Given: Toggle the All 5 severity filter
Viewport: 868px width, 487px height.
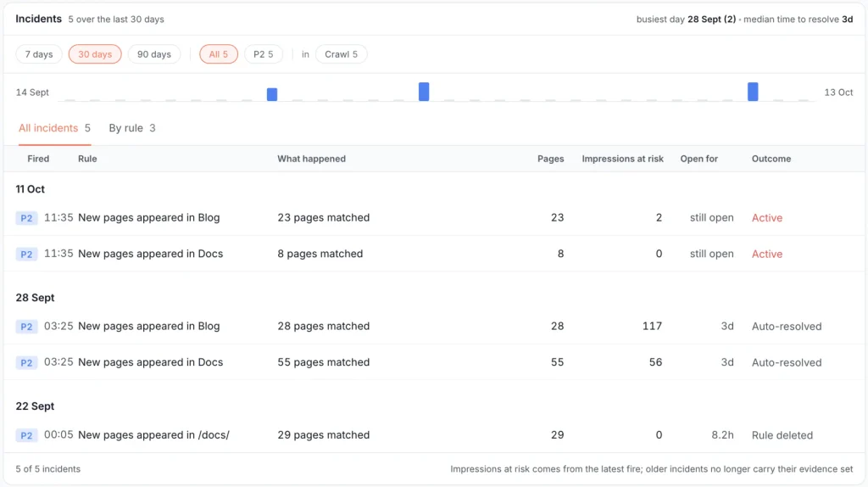Looking at the screenshot, I should (218, 54).
